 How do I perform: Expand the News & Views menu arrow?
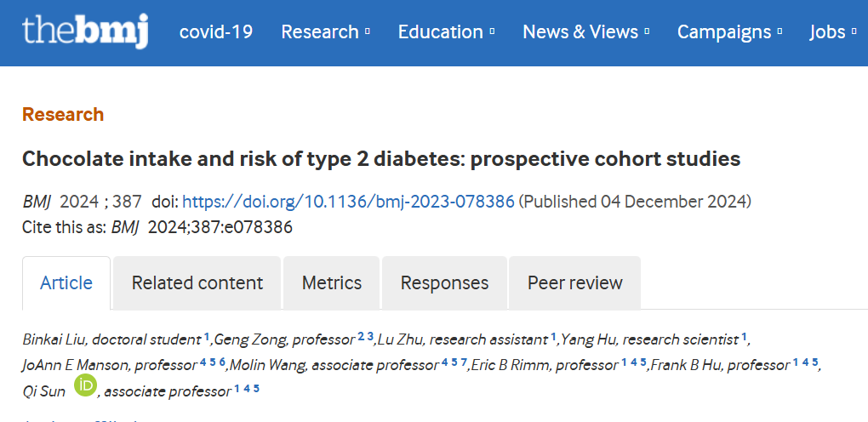647,32
